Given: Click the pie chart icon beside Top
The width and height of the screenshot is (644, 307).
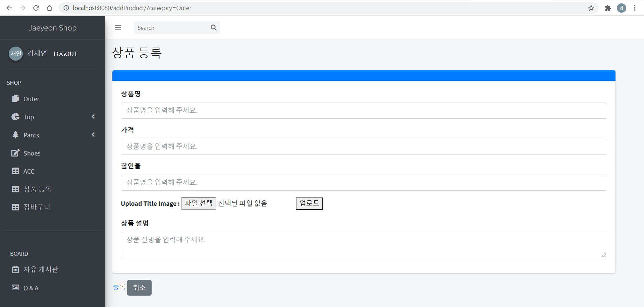Looking at the screenshot, I should pyautogui.click(x=16, y=117).
